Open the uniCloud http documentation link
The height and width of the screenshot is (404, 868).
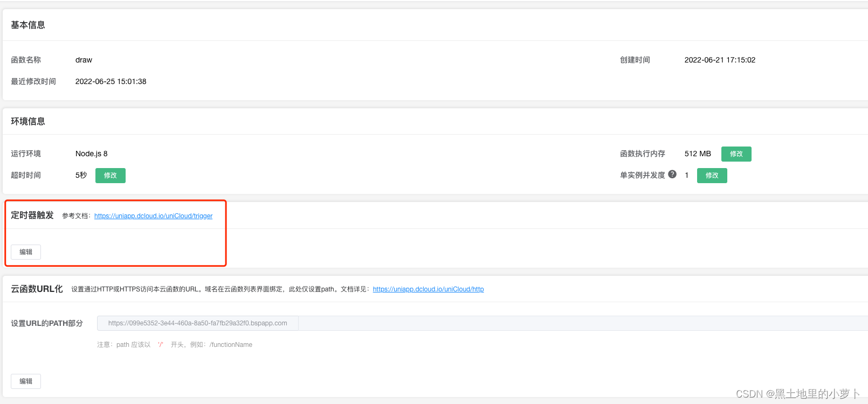[428, 289]
